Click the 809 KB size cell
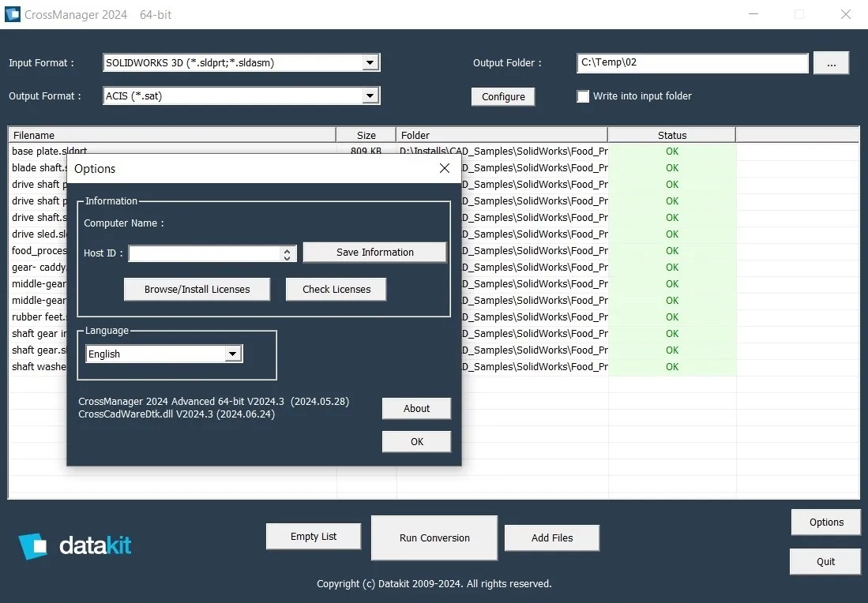 (366, 151)
